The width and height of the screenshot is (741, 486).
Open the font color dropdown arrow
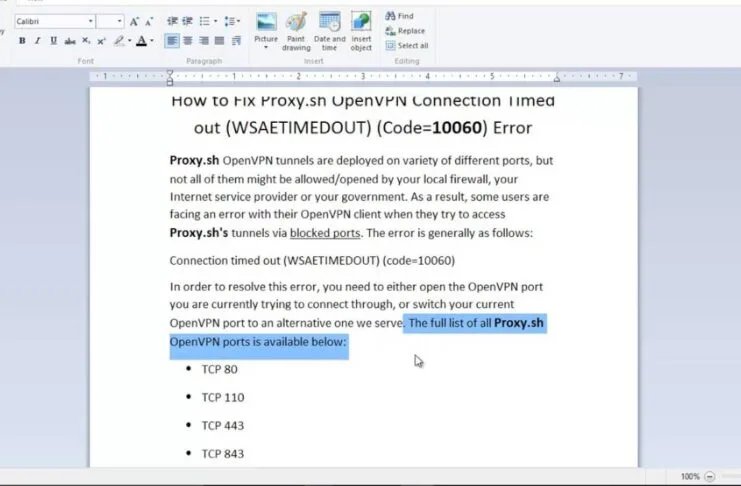coord(152,41)
